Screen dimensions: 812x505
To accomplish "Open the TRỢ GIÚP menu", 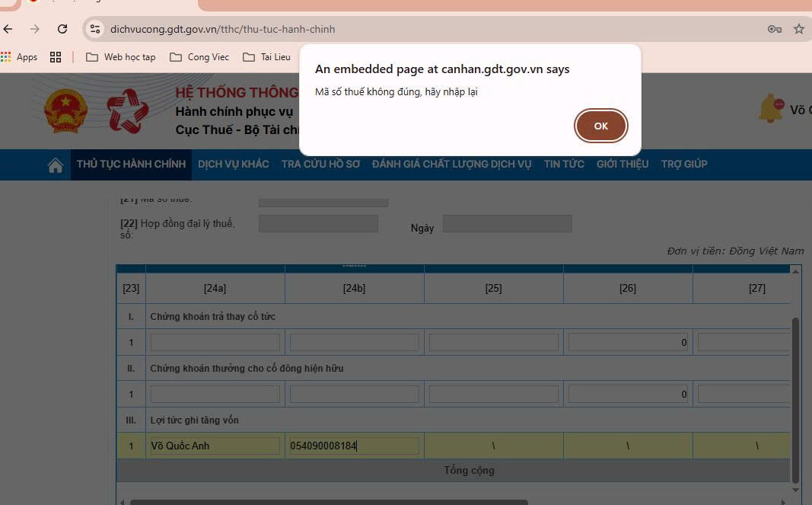I will tap(683, 165).
